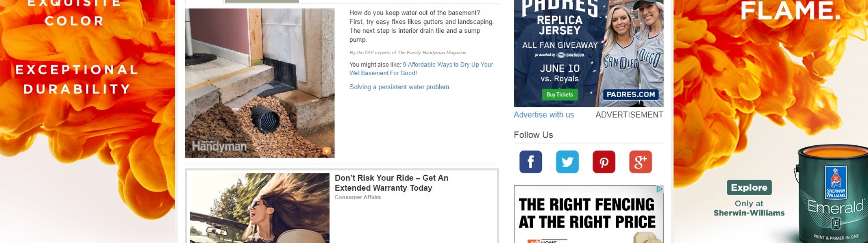
Task: Open the Pinterest follow icon
Action: pos(604,162)
